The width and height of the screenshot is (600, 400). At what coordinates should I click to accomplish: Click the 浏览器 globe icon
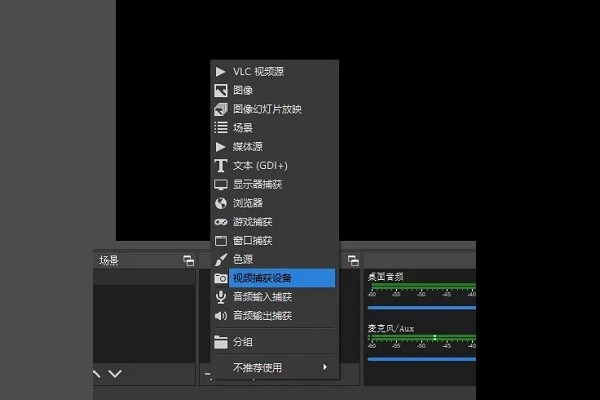tap(221, 203)
